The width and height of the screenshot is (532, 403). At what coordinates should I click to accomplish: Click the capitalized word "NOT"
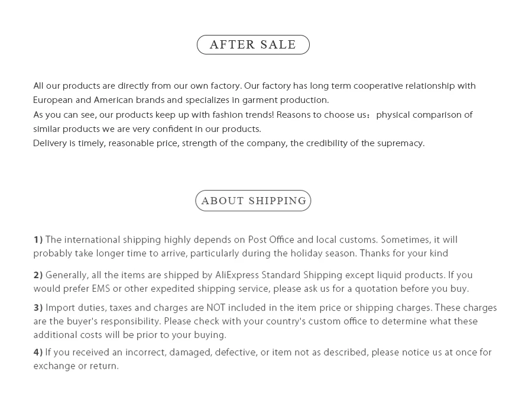[214, 308]
